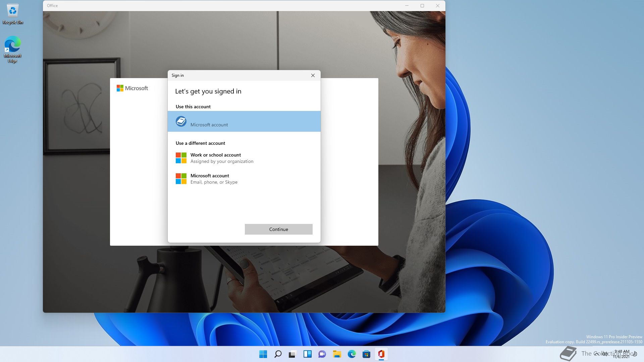Choose Work or school account option
The width and height of the screenshot is (644, 362).
[x=244, y=158]
